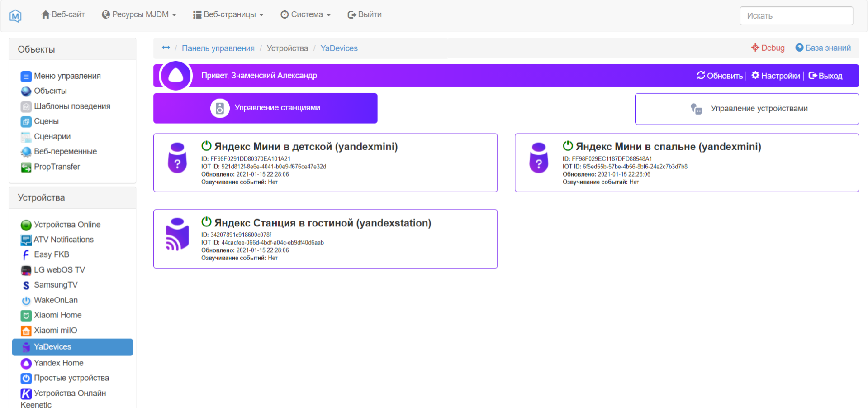Click the Yandex Station icon in living room card

point(177,233)
